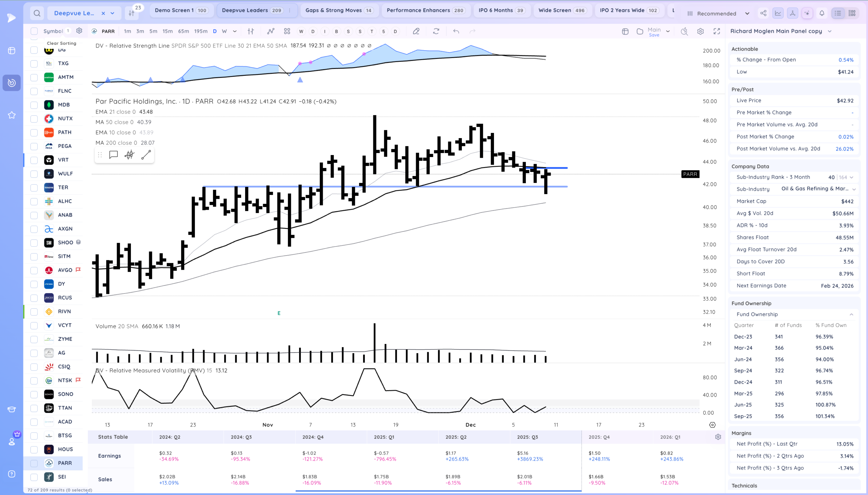Open Stats Table settings gear
The width and height of the screenshot is (868, 495).
point(718,437)
